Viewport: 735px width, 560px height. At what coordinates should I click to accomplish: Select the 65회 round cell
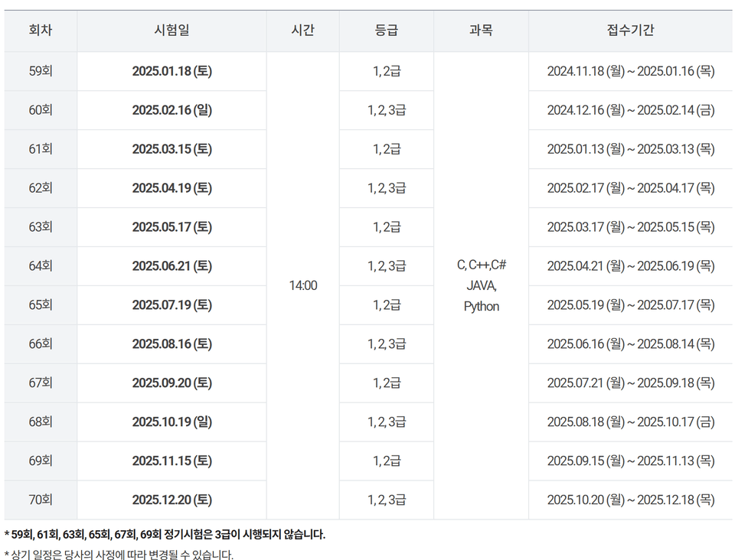[x=41, y=304]
